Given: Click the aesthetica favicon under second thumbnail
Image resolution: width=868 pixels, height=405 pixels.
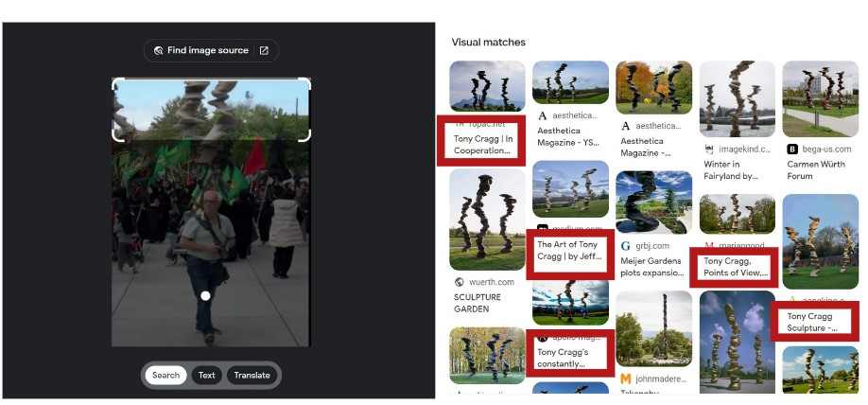Looking at the screenshot, I should [x=543, y=115].
